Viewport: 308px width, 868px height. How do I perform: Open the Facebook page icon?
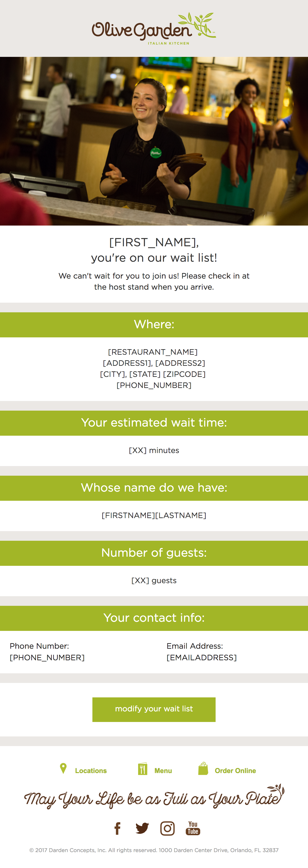117,828
